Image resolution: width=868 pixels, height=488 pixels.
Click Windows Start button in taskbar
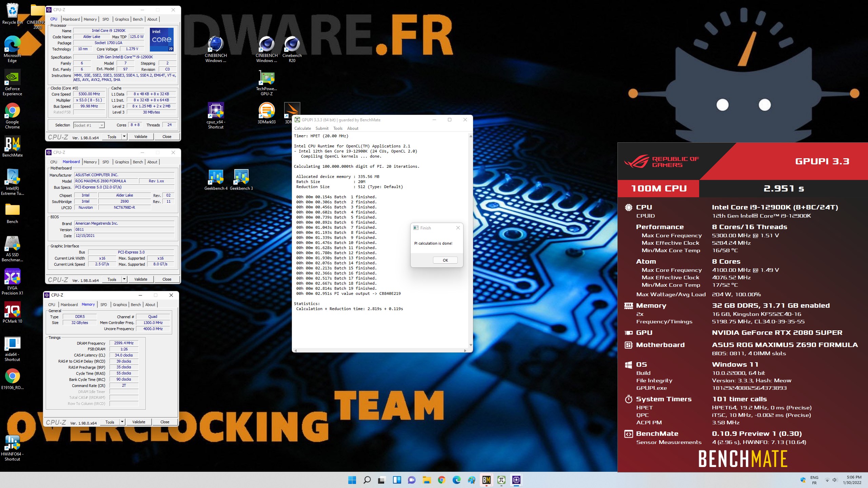(x=352, y=480)
